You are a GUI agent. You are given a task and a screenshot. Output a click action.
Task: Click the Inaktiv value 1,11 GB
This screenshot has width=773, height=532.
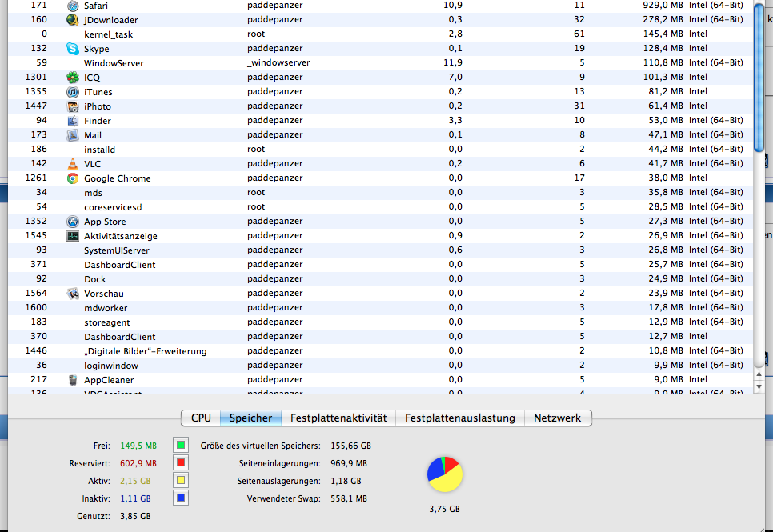pos(135,498)
